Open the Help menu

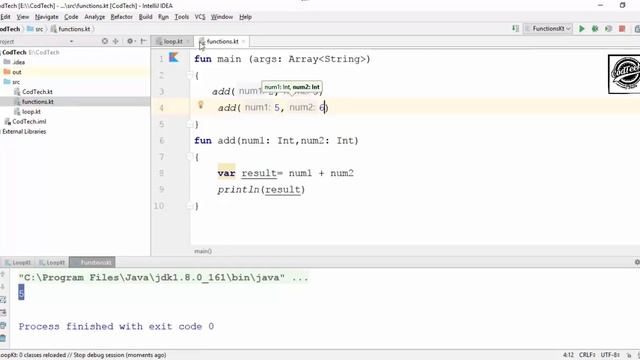pos(245,17)
